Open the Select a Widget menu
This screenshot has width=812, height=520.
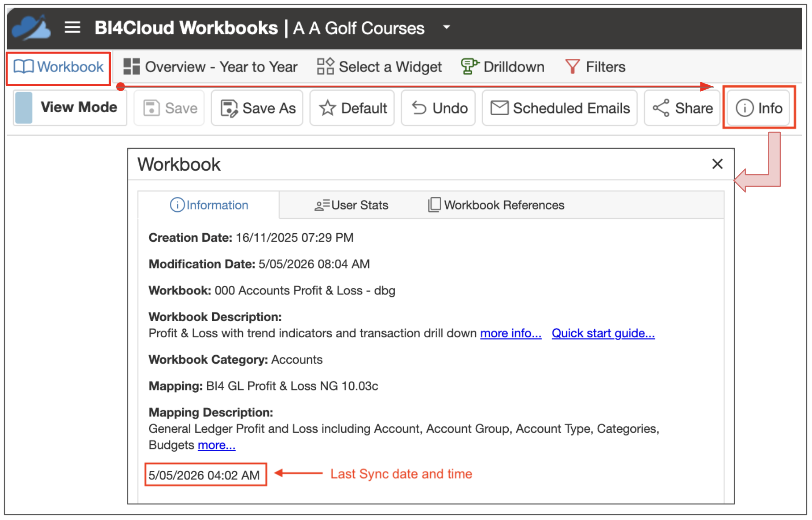[379, 67]
